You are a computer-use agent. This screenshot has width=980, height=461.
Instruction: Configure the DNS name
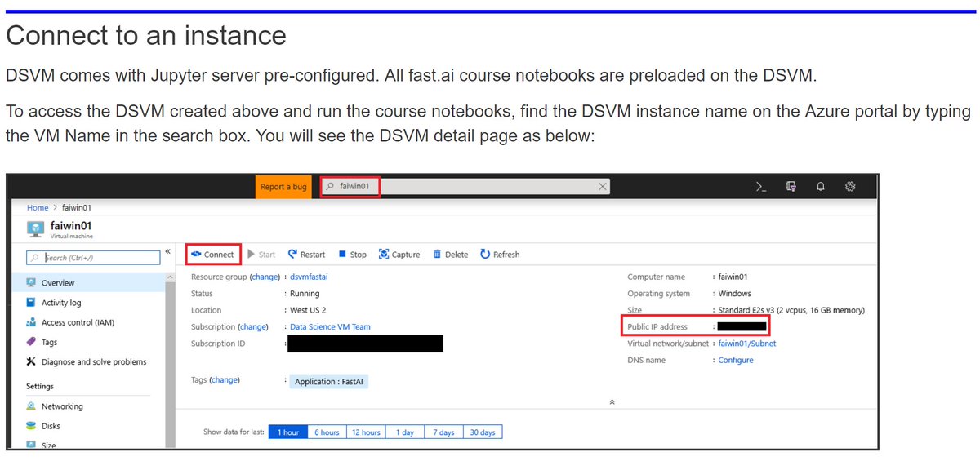pos(736,360)
